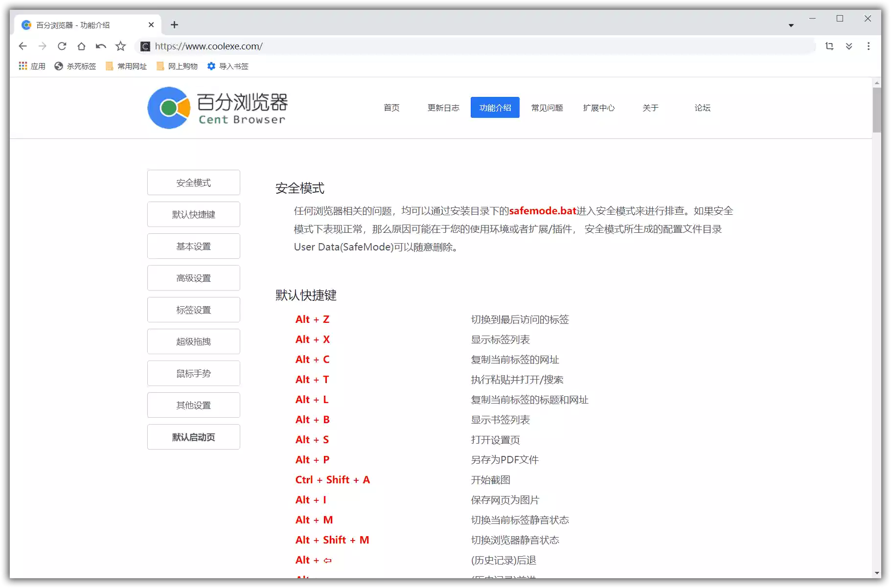The image size is (891, 588).
Task: Go back to the previous page
Action: [23, 46]
